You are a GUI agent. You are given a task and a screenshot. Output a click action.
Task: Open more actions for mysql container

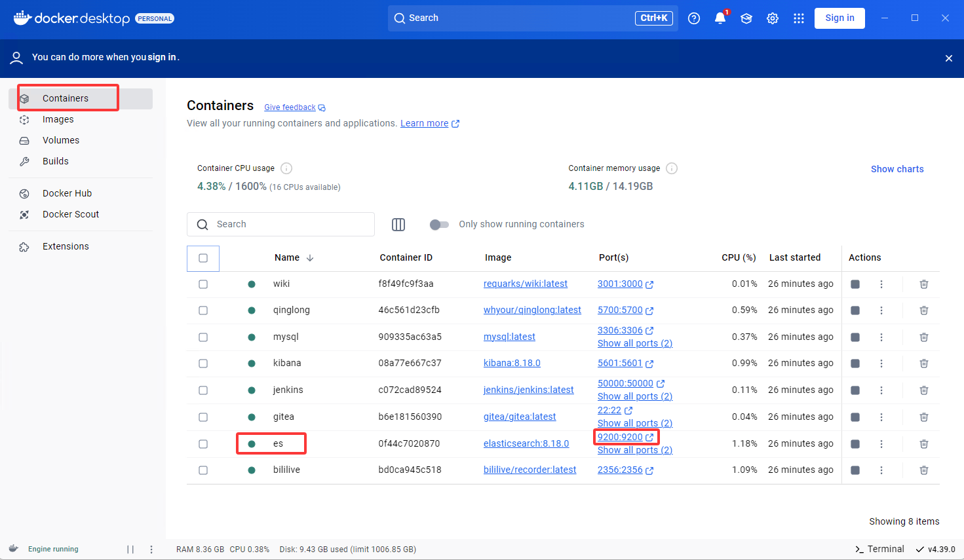click(881, 337)
